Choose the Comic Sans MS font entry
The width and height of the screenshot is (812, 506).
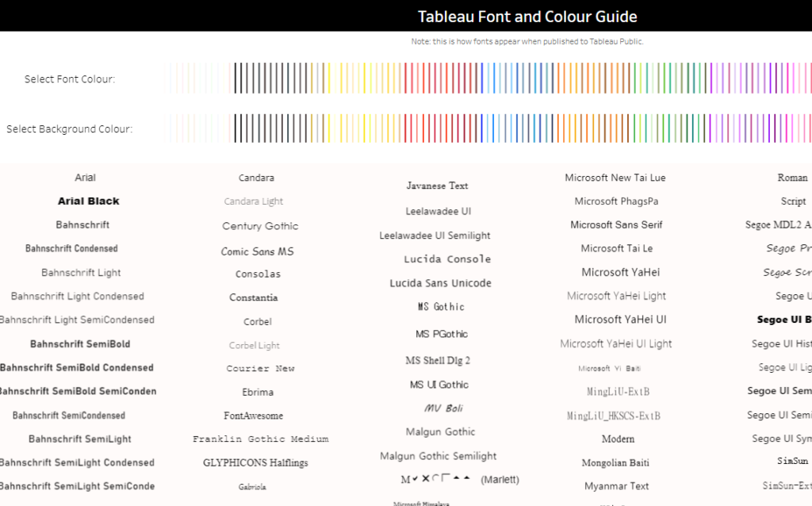click(257, 251)
